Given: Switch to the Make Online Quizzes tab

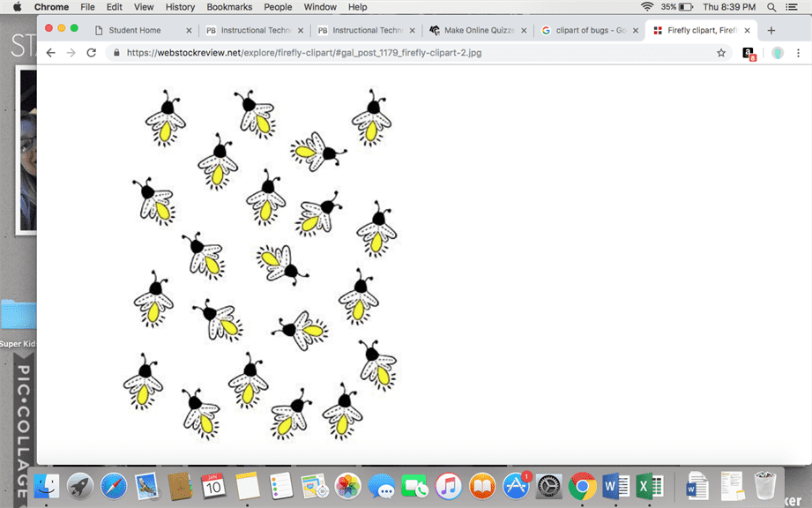Looking at the screenshot, I should pos(476,30).
